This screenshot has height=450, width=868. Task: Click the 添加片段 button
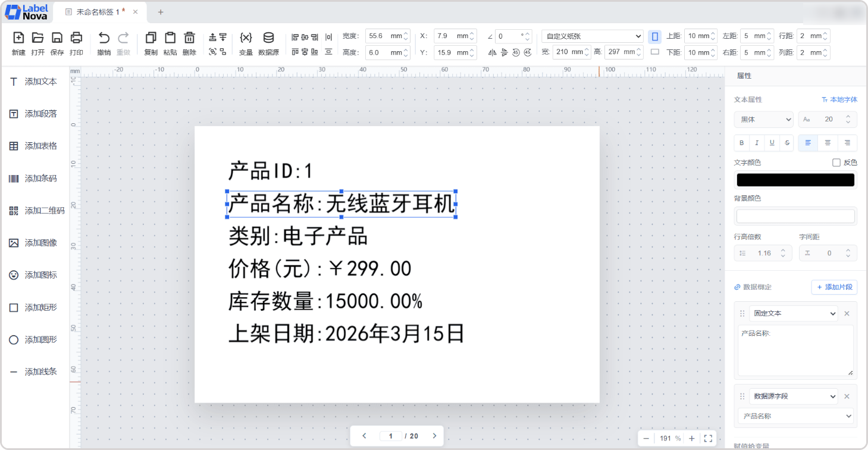pos(834,287)
